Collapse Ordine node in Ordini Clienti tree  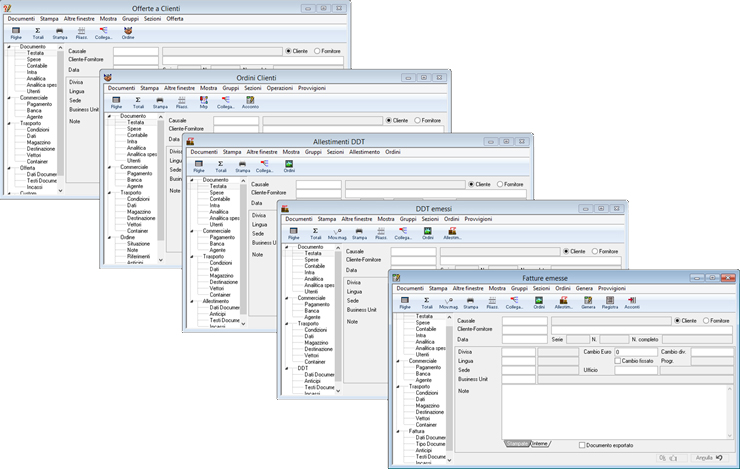[x=109, y=237]
